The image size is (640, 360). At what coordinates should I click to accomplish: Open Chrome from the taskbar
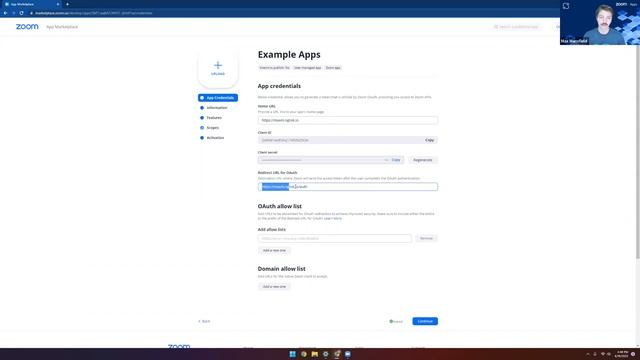[304, 354]
